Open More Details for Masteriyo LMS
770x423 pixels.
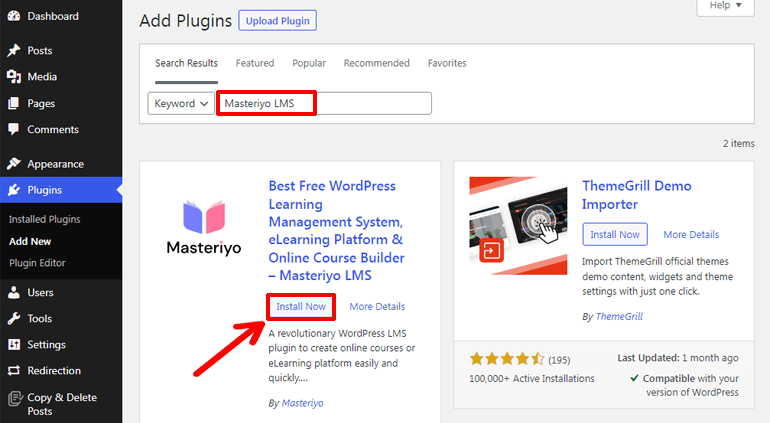377,307
